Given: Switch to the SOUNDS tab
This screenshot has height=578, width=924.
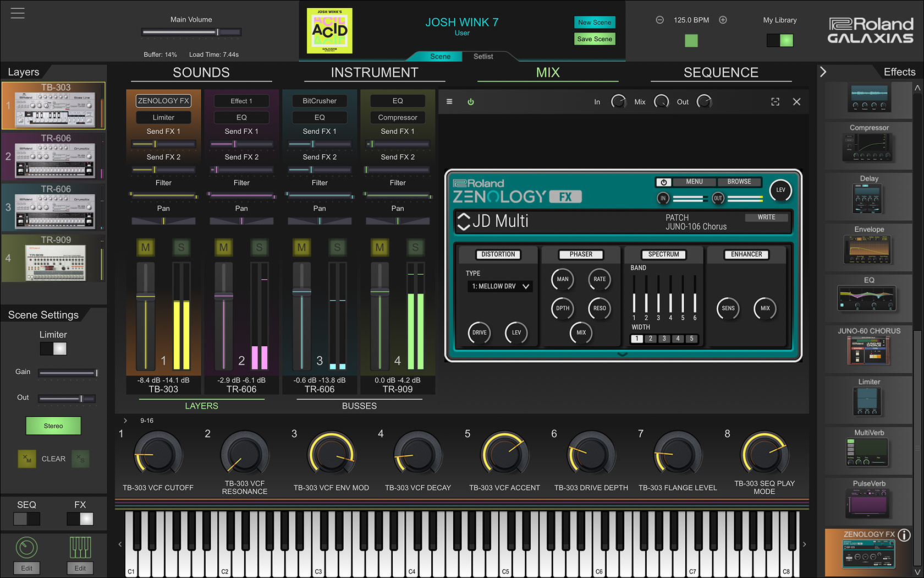Looking at the screenshot, I should [x=201, y=73].
